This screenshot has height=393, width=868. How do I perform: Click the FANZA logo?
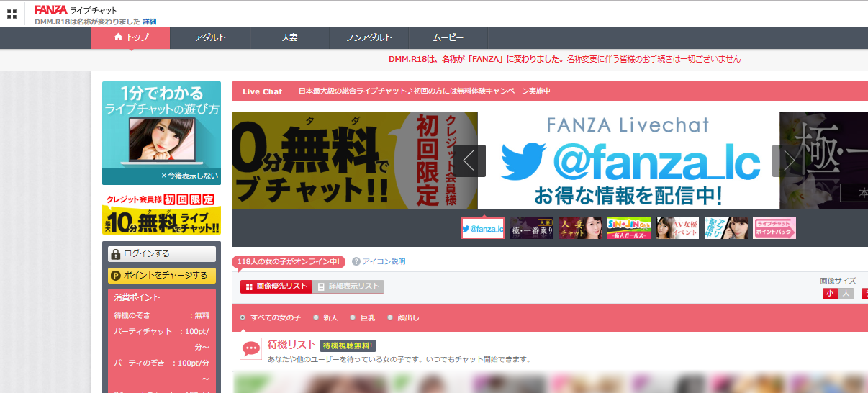(50, 9)
